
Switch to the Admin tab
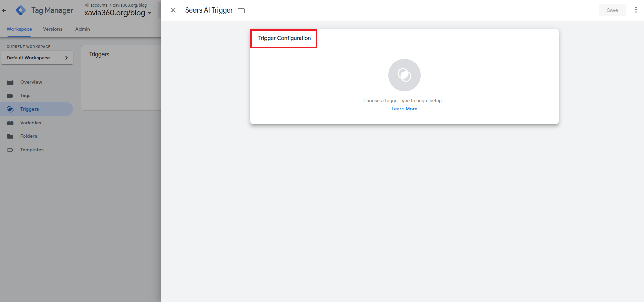[x=83, y=29]
